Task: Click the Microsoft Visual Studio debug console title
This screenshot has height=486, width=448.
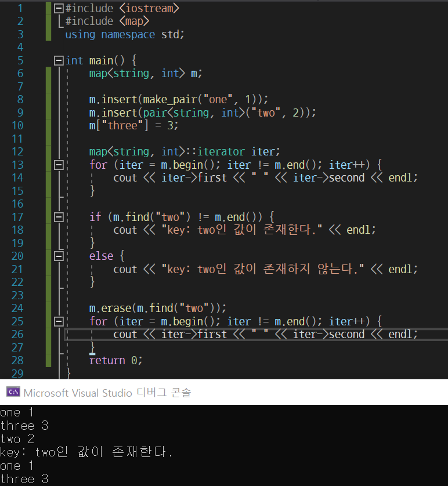Action: 107,393
